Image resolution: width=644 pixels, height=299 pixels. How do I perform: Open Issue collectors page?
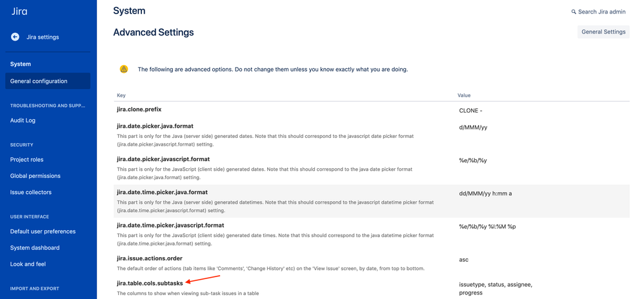(x=31, y=193)
